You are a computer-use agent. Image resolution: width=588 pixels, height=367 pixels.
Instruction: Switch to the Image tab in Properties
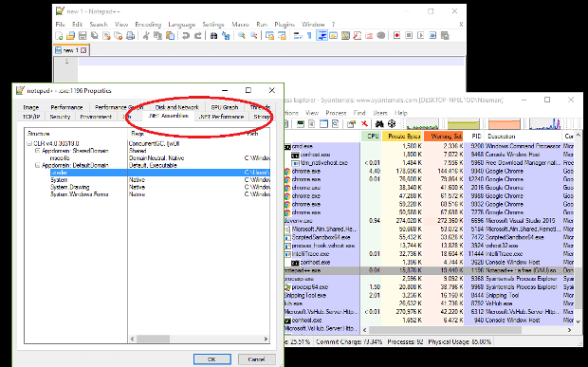pos(30,107)
